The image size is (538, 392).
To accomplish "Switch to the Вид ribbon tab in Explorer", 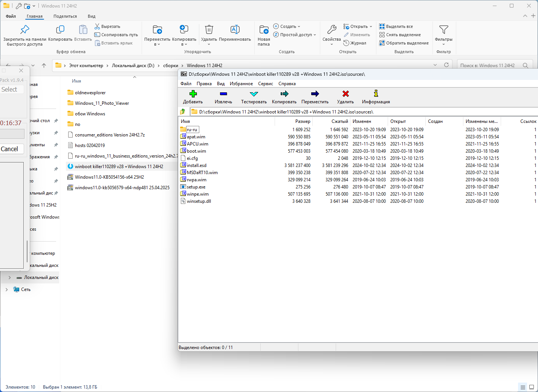I will (92, 16).
